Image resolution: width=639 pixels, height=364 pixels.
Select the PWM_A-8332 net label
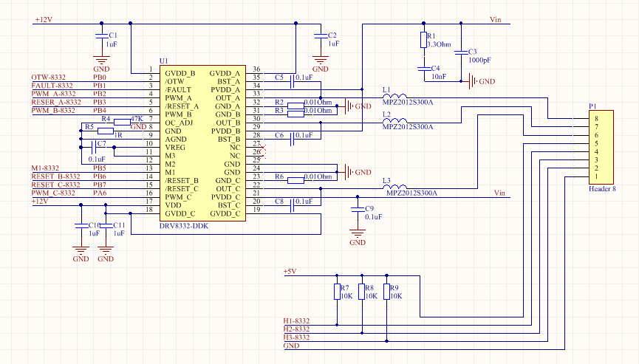click(53, 94)
